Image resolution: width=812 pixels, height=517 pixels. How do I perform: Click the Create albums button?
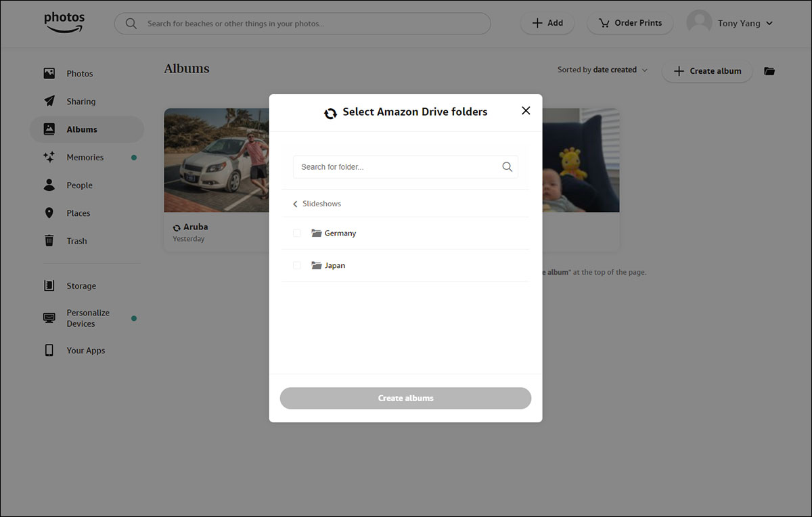pyautogui.click(x=405, y=398)
